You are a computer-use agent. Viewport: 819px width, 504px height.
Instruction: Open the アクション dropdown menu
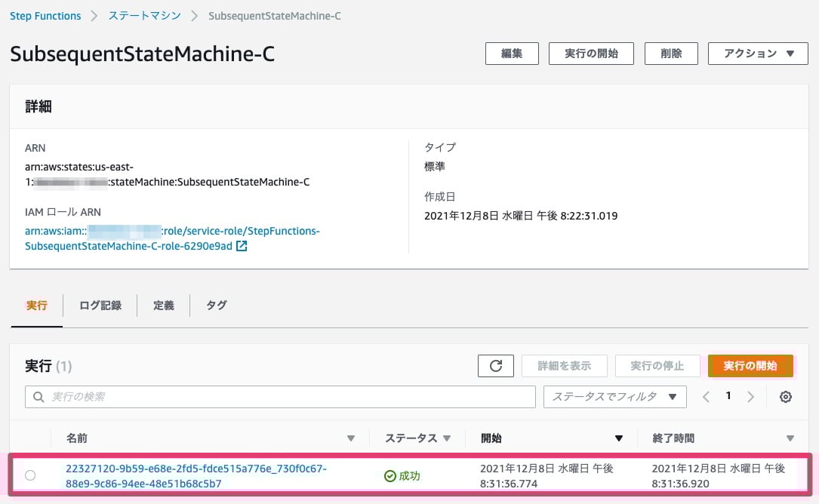tap(757, 53)
